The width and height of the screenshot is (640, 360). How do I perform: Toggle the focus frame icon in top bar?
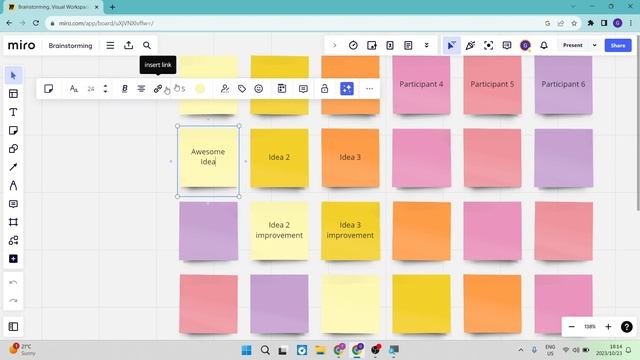pos(489,45)
